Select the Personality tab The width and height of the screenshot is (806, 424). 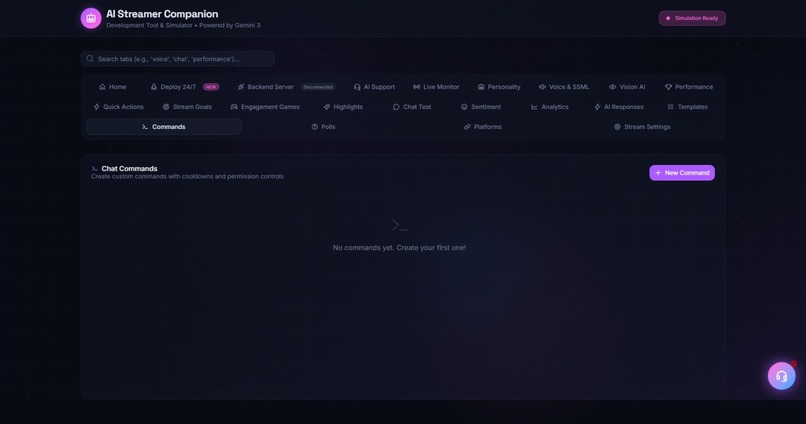[499, 87]
